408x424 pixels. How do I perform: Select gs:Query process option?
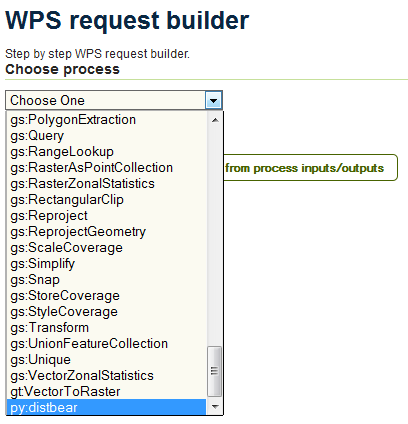[x=106, y=136]
